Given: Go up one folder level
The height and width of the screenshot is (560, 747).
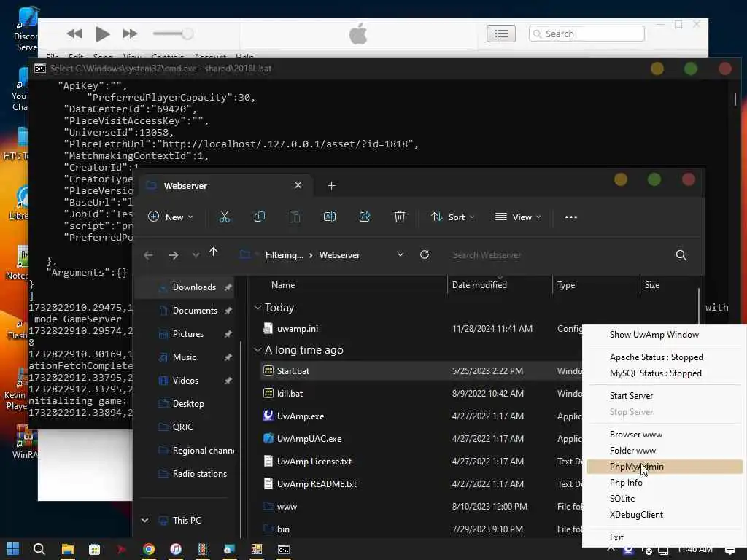Looking at the screenshot, I should coord(213,252).
